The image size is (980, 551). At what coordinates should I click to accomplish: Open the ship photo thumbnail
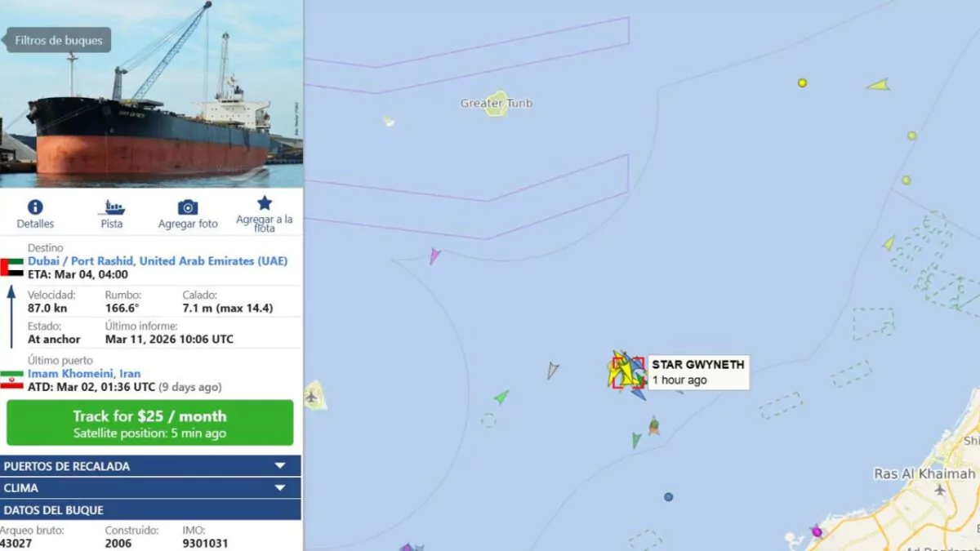(151, 94)
